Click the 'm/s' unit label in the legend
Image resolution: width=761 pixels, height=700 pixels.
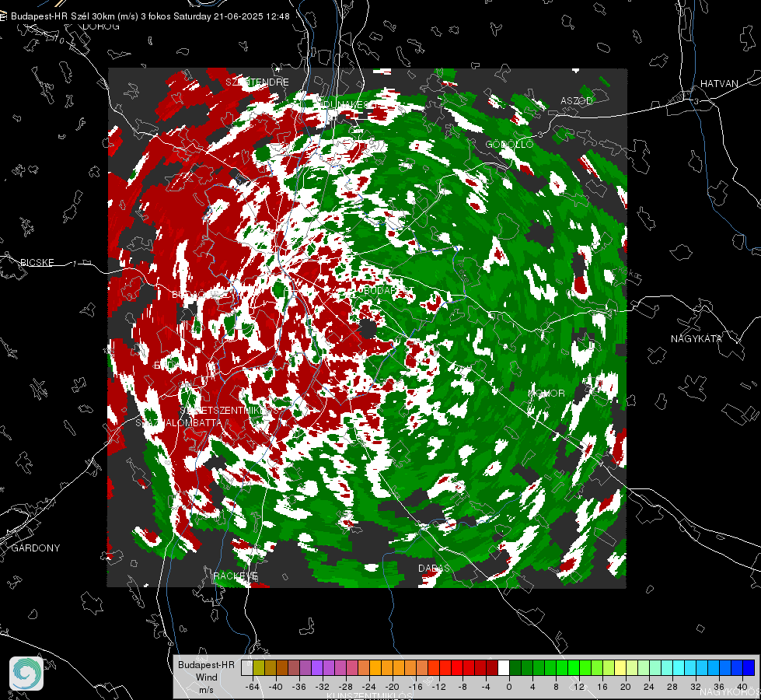click(x=206, y=690)
